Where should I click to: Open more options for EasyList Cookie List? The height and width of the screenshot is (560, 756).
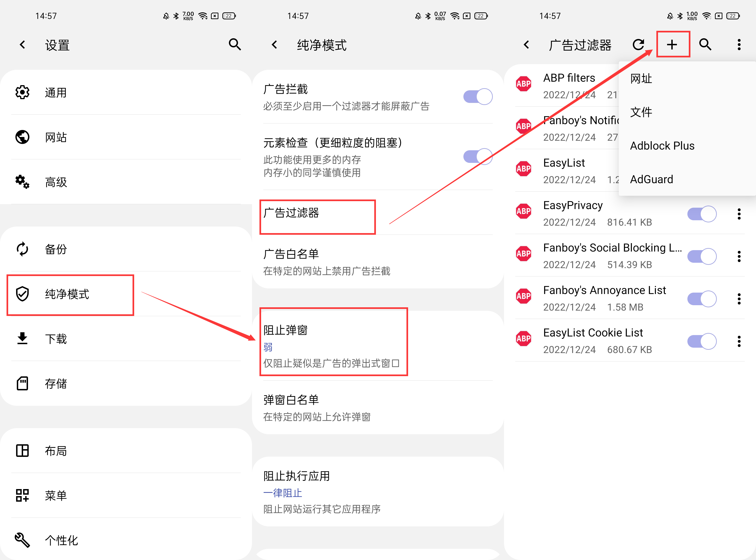pos(739,341)
